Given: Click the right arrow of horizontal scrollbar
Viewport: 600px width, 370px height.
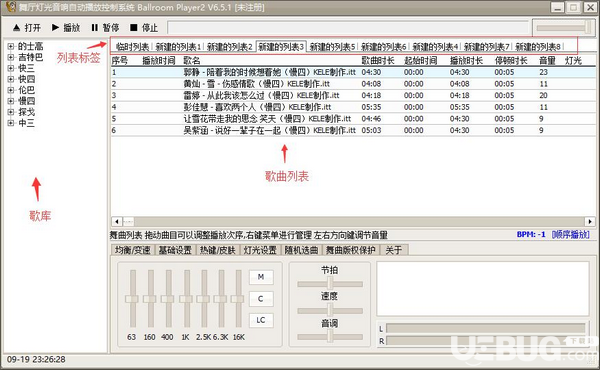Looking at the screenshot, I should click(x=590, y=221).
